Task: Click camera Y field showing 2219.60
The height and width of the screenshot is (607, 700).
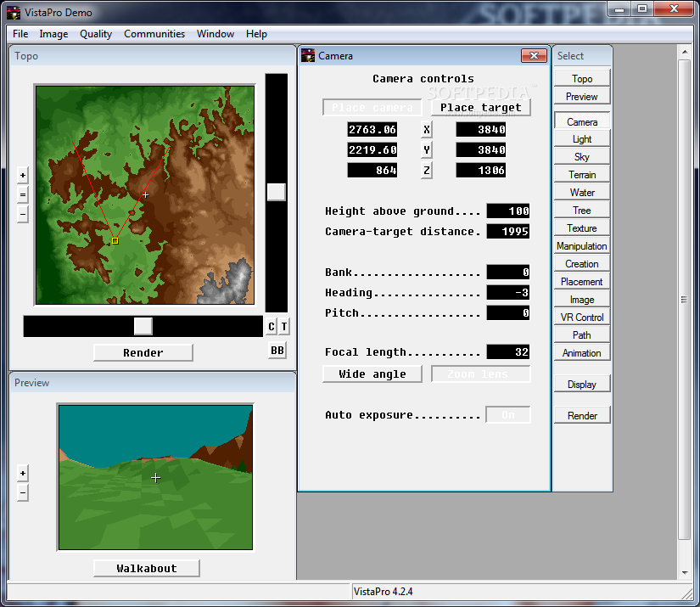Action: pos(372,149)
